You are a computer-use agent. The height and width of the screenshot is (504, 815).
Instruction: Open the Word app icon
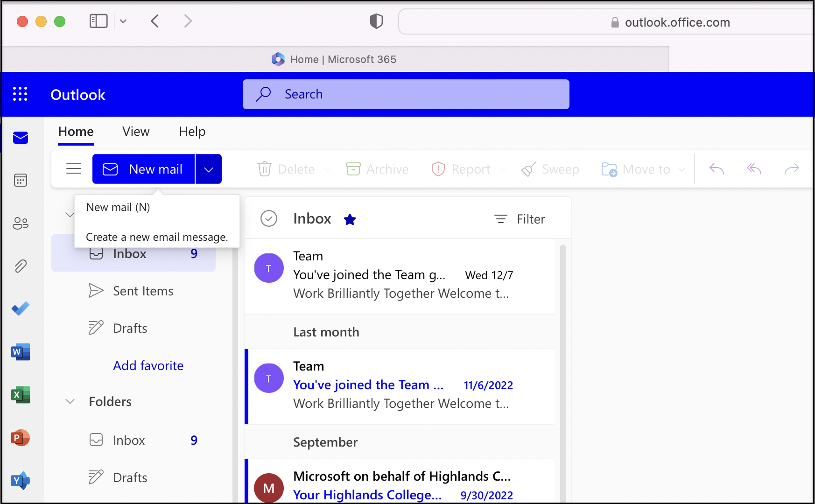(21, 352)
